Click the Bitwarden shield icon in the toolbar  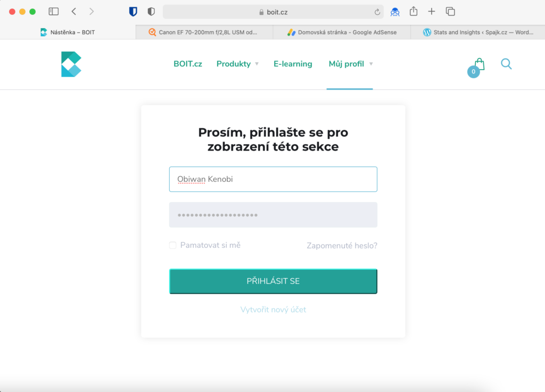pyautogui.click(x=133, y=12)
